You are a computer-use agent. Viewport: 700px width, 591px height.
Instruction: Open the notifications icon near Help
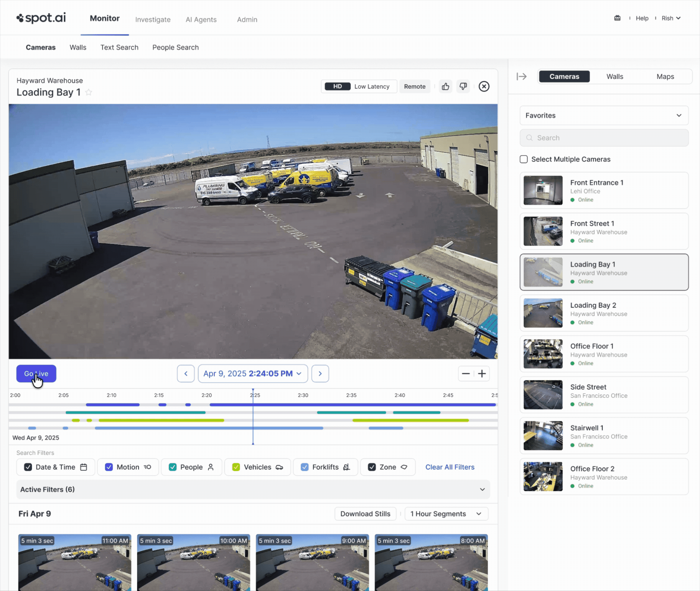click(617, 18)
